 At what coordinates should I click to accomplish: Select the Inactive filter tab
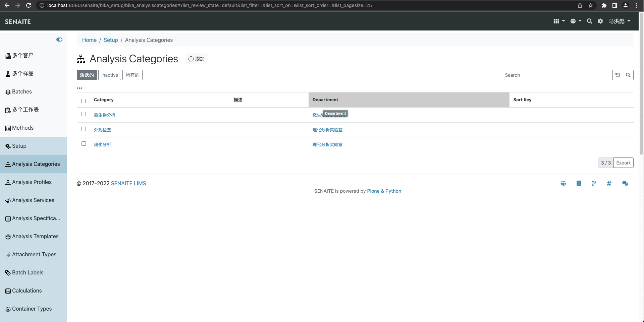(x=110, y=75)
